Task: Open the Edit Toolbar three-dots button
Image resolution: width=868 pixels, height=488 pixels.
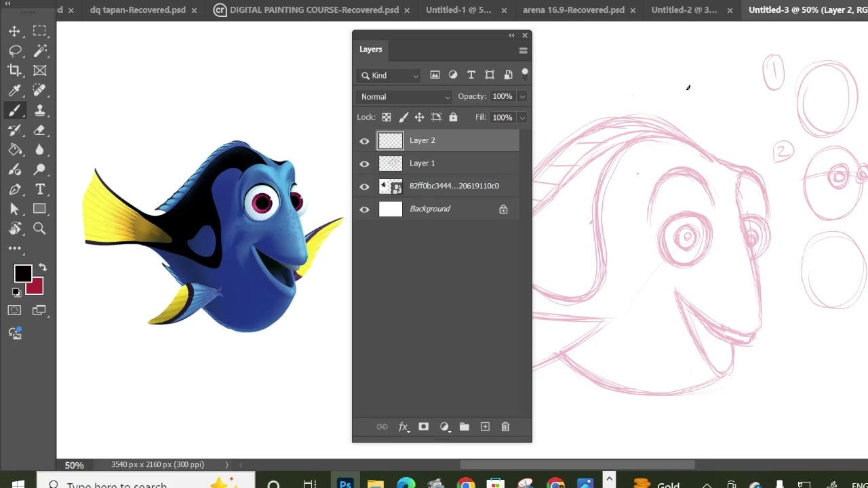Action: (x=14, y=249)
